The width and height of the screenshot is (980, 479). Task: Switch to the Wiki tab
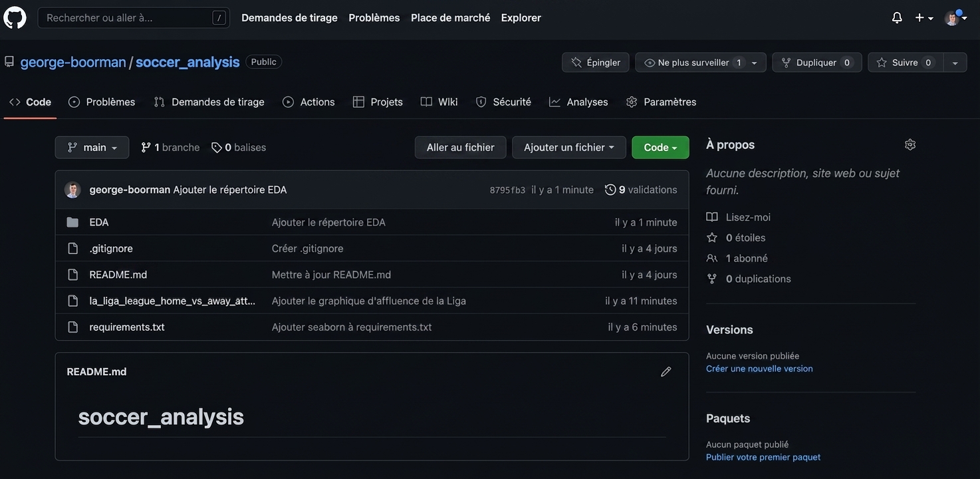pos(439,102)
